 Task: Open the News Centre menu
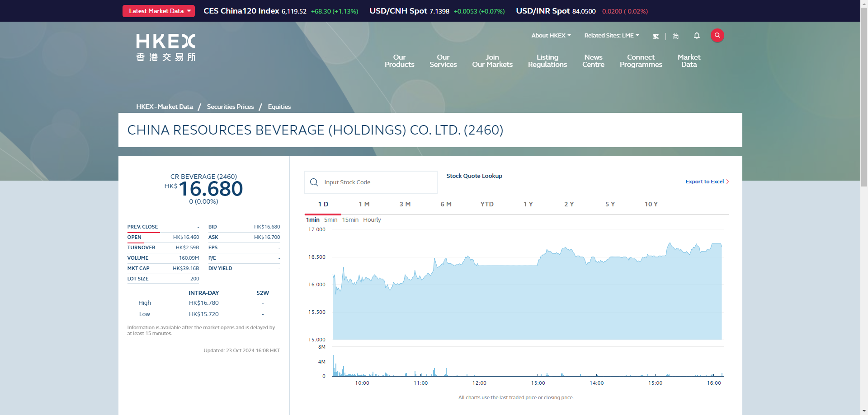[593, 61]
